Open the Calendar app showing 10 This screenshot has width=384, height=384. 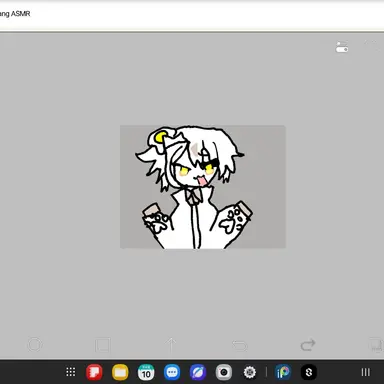(146, 372)
